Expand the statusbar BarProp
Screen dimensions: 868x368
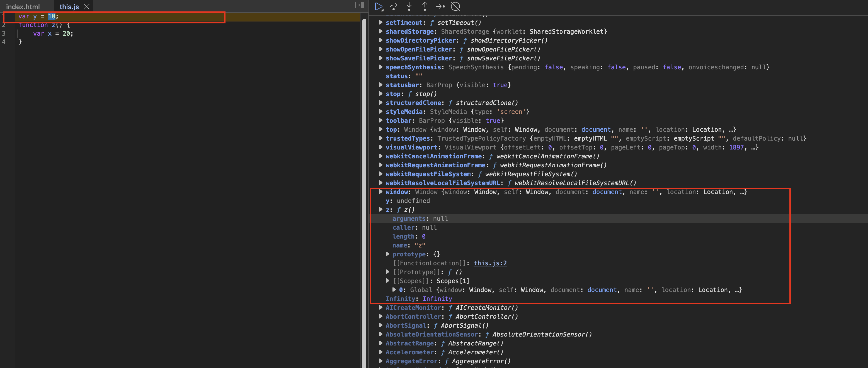point(380,85)
